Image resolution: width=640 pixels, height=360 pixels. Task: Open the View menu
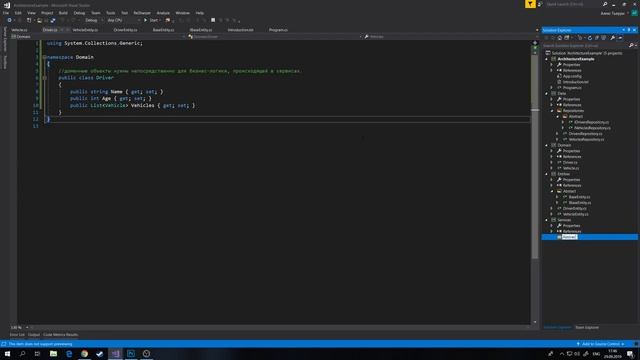(31, 13)
